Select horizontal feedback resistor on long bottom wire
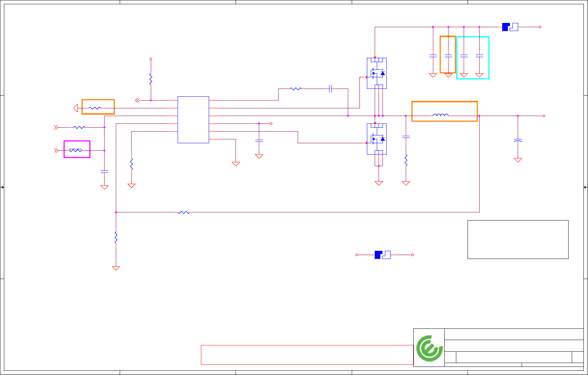588x375 pixels. coord(184,212)
